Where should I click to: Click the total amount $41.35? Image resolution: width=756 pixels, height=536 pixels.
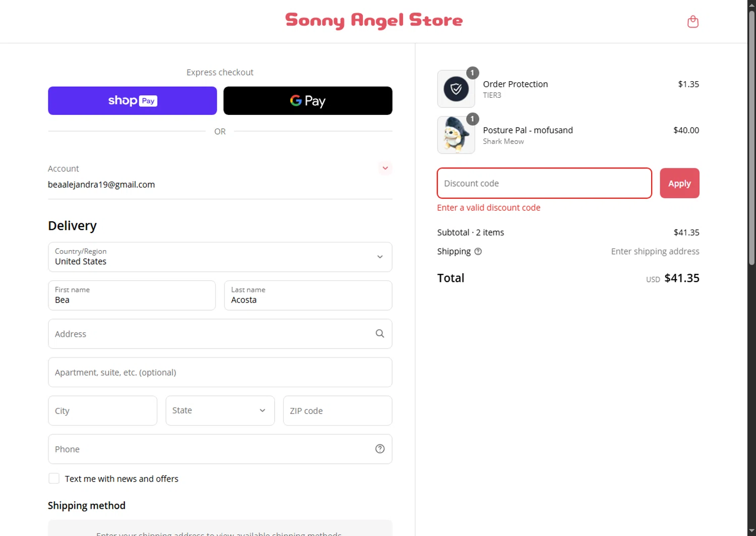click(x=681, y=278)
